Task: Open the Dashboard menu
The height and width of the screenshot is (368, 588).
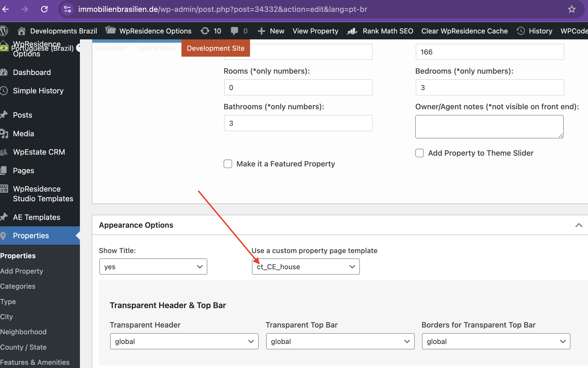Action: point(32,72)
